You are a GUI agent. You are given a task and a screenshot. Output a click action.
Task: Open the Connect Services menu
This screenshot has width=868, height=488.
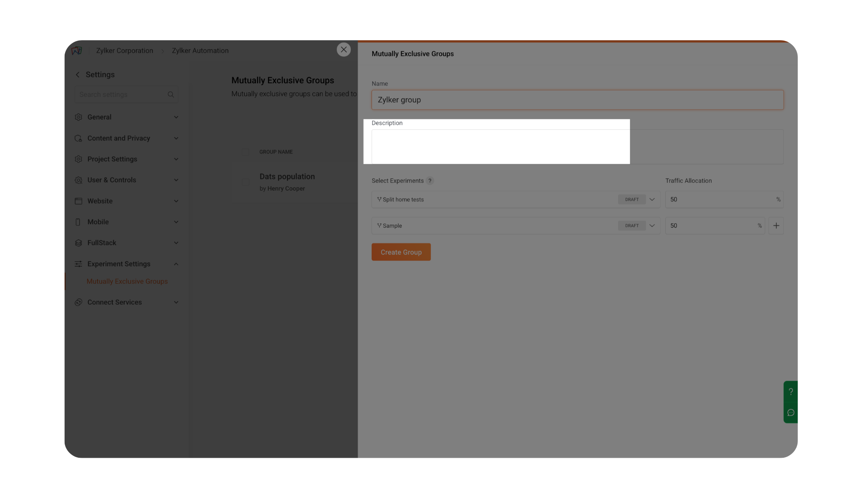click(x=114, y=302)
